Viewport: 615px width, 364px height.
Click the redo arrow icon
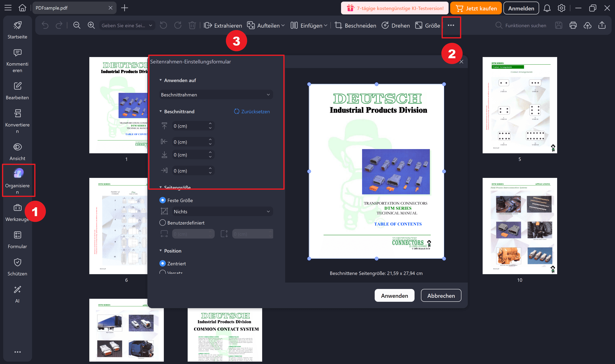click(59, 25)
